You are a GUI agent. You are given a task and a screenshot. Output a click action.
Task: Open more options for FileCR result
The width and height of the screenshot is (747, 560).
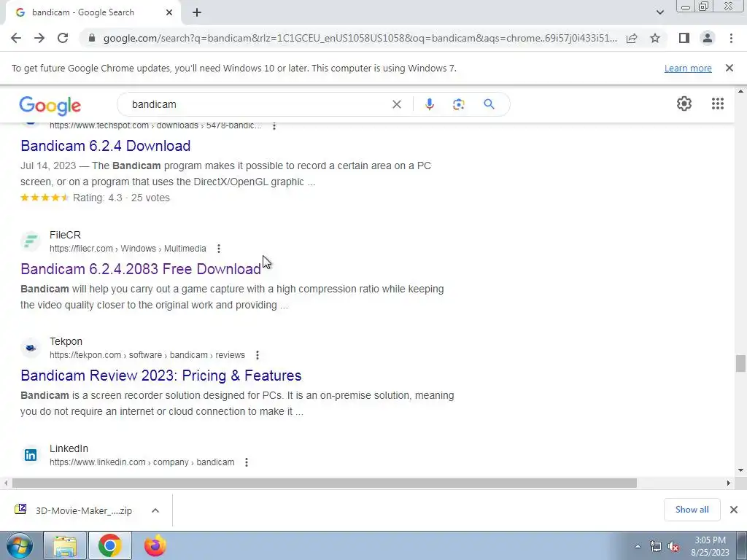pos(219,249)
